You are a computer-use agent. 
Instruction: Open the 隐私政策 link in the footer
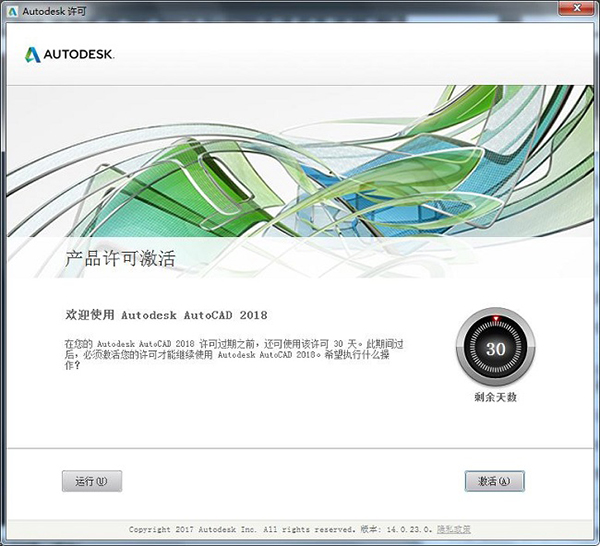tap(454, 530)
